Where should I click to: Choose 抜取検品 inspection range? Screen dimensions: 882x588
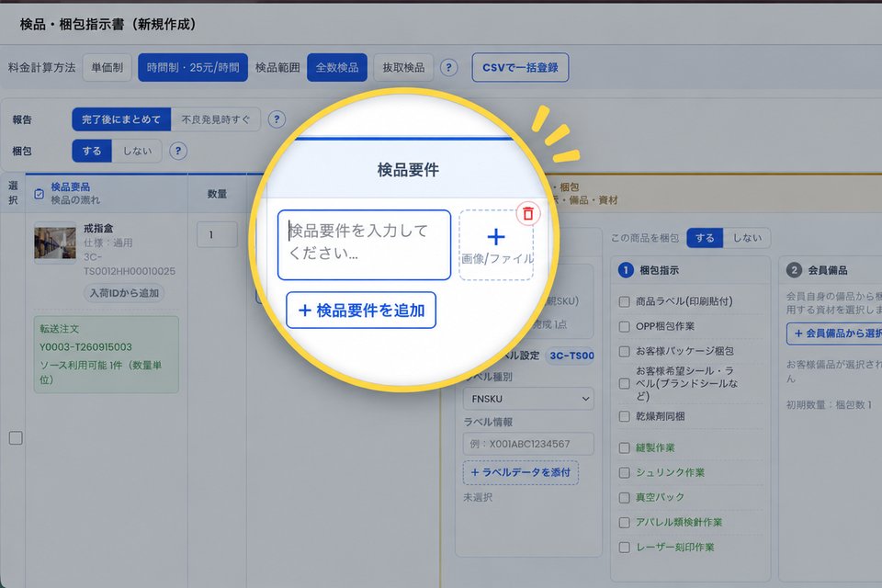(403, 67)
